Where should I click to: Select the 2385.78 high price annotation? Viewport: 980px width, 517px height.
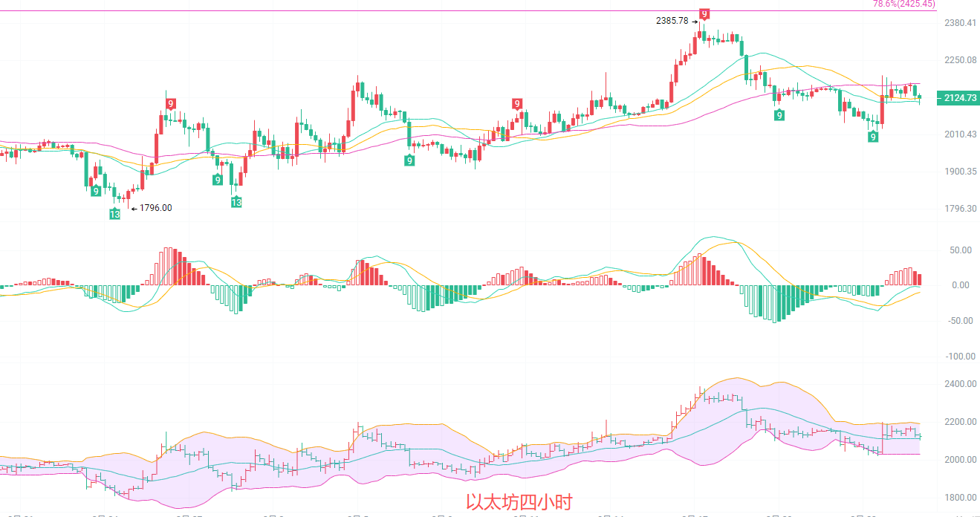click(672, 21)
